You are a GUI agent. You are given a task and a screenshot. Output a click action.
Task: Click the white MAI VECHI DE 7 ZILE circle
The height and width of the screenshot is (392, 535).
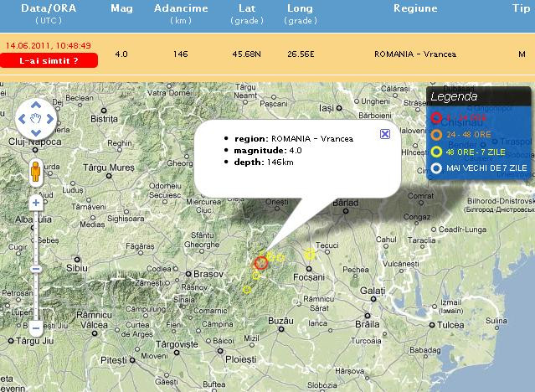(436, 168)
